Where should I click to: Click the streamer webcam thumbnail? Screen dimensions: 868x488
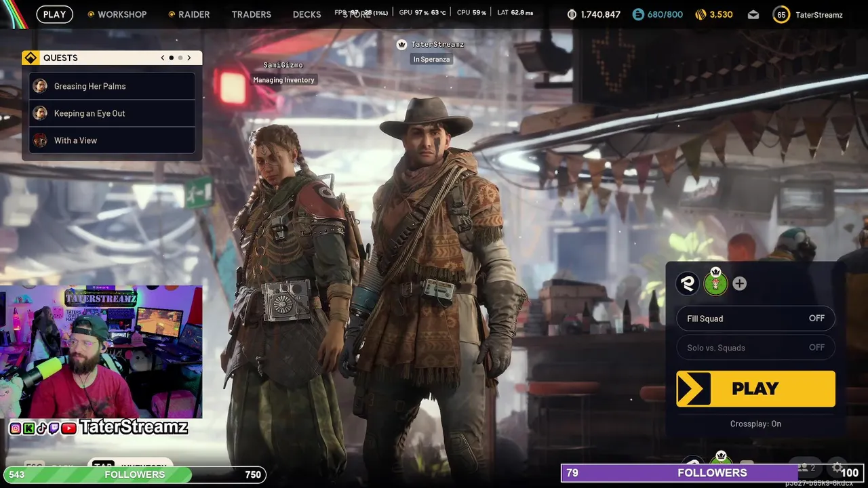[101, 352]
